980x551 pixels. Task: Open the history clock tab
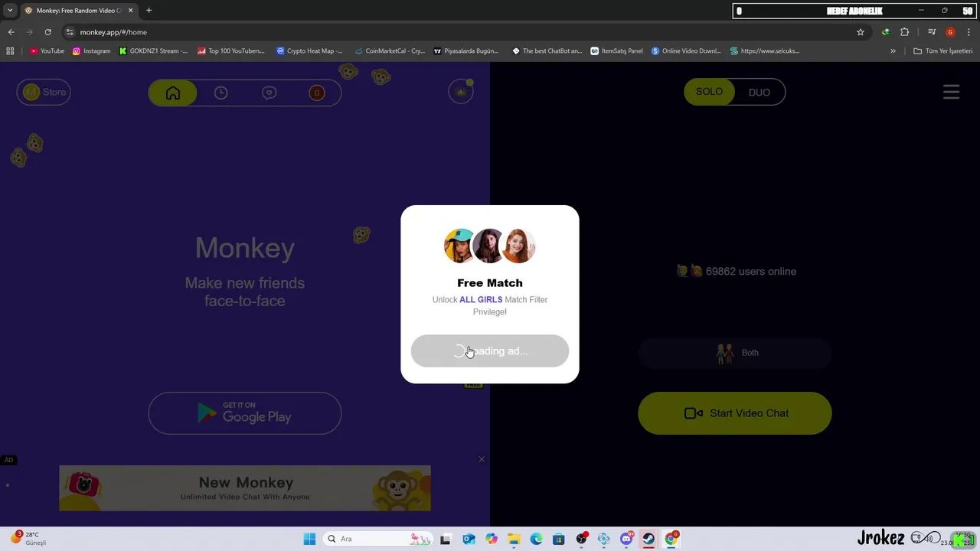click(220, 93)
